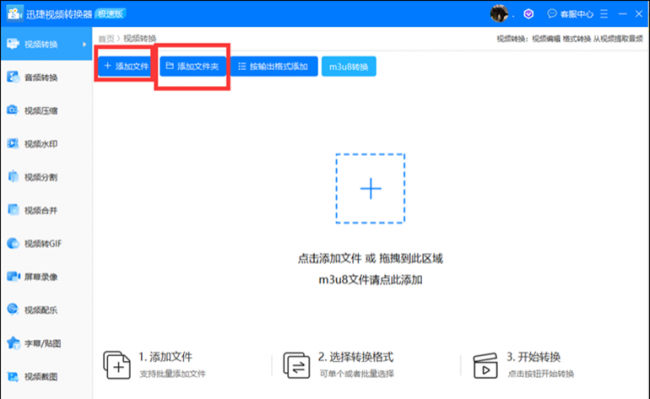Open 视频转换 in the sidebar
The height and width of the screenshot is (399, 650).
tap(46, 44)
